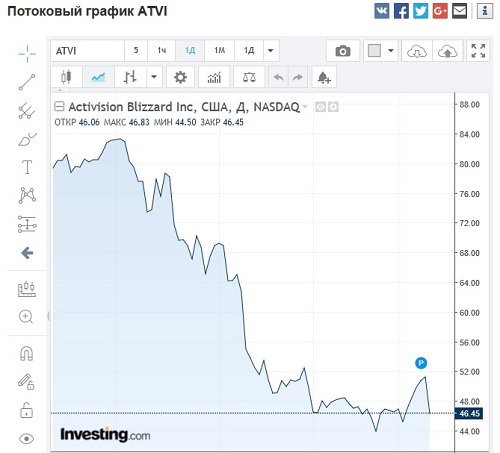Click the ATVI symbol input field

[x=87, y=51]
